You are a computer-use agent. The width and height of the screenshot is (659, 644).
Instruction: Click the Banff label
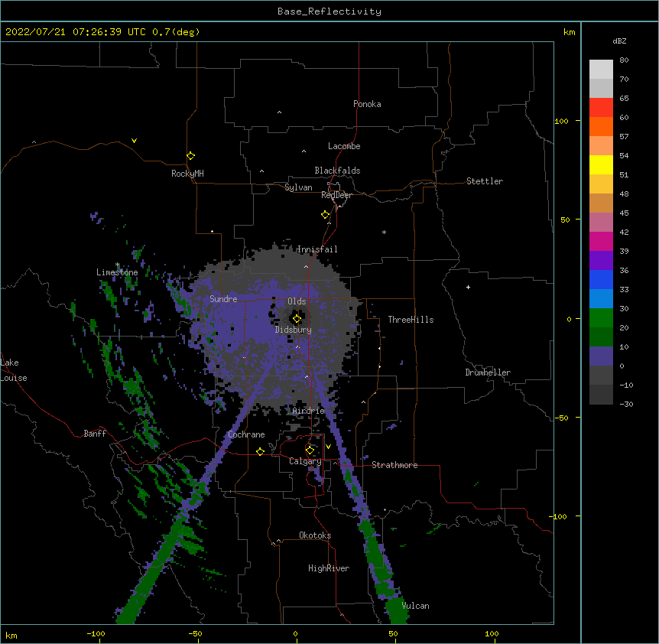[95, 434]
